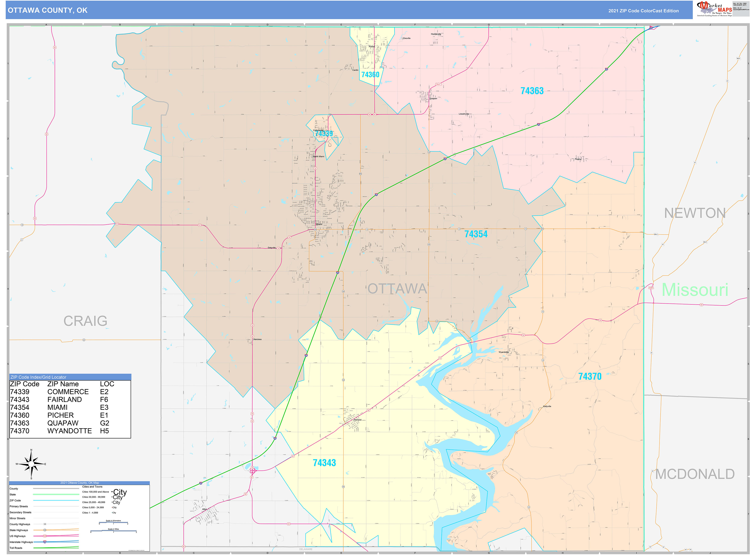
Task: Select the 74360 Picher ZIP label
Action: click(370, 74)
